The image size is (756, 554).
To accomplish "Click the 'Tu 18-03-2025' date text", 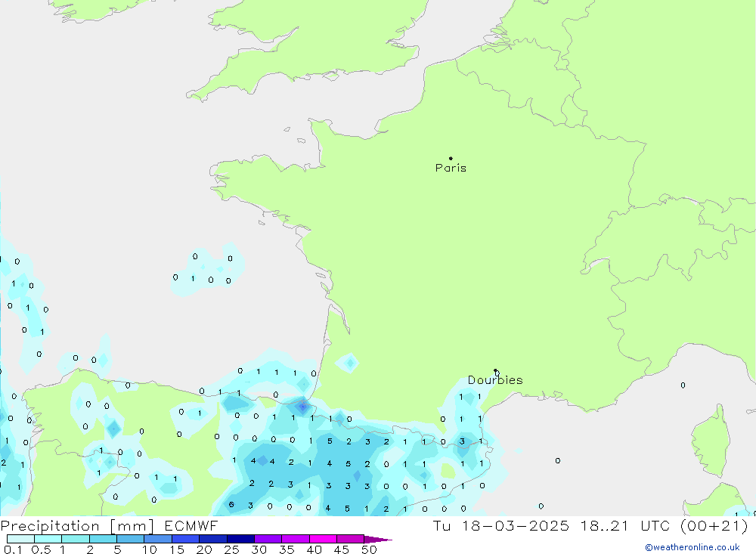I will (500, 525).
